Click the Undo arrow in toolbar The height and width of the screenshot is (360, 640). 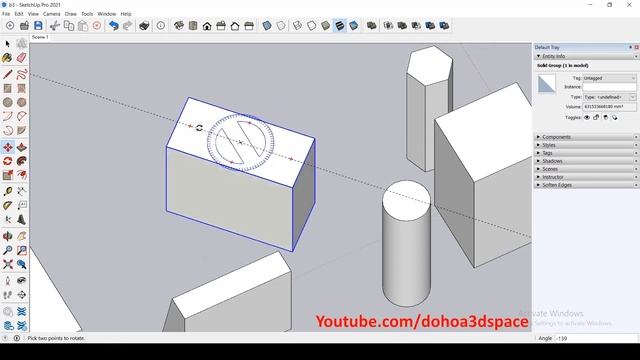(113, 26)
